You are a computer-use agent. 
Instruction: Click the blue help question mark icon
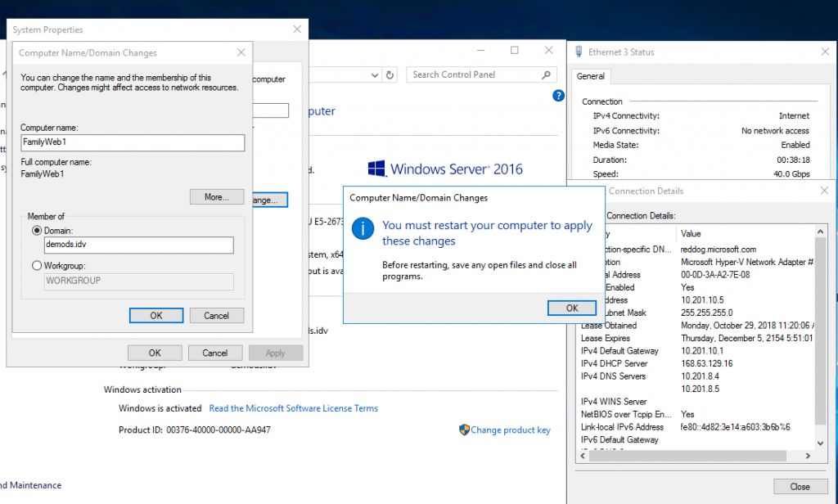[558, 96]
